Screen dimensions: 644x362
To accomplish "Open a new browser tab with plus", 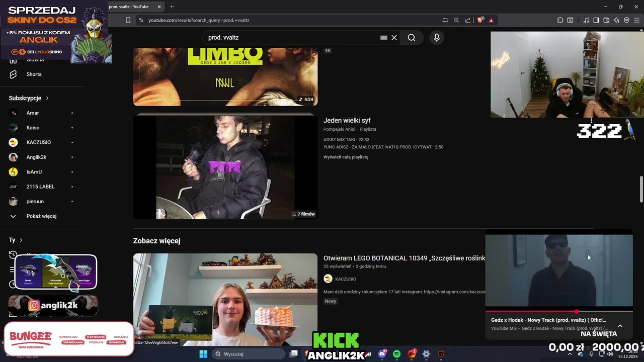I will coord(172,7).
